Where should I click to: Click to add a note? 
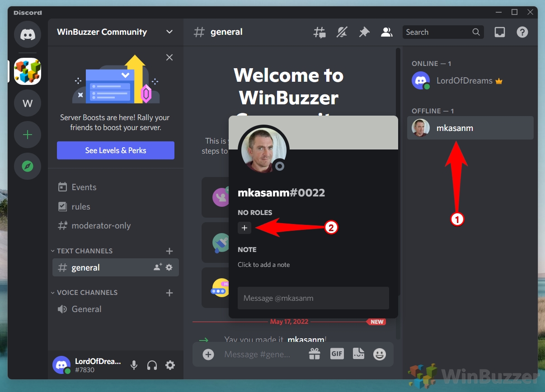point(264,265)
